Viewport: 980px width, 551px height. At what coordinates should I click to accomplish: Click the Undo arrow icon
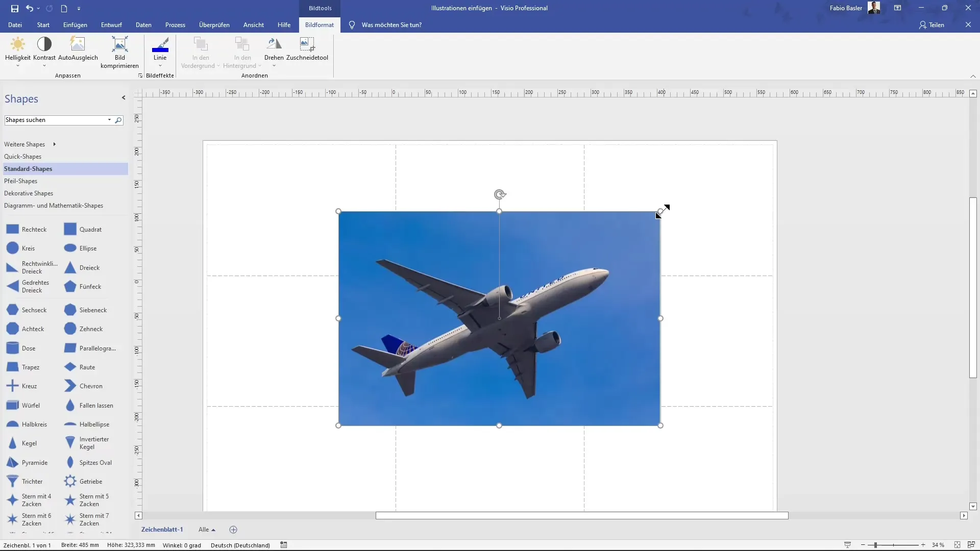pyautogui.click(x=29, y=8)
